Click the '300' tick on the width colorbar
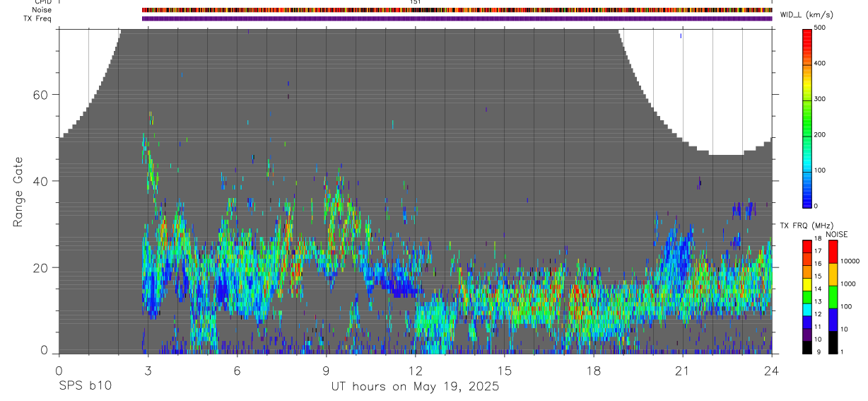The width and height of the screenshot is (868, 401). tap(821, 99)
